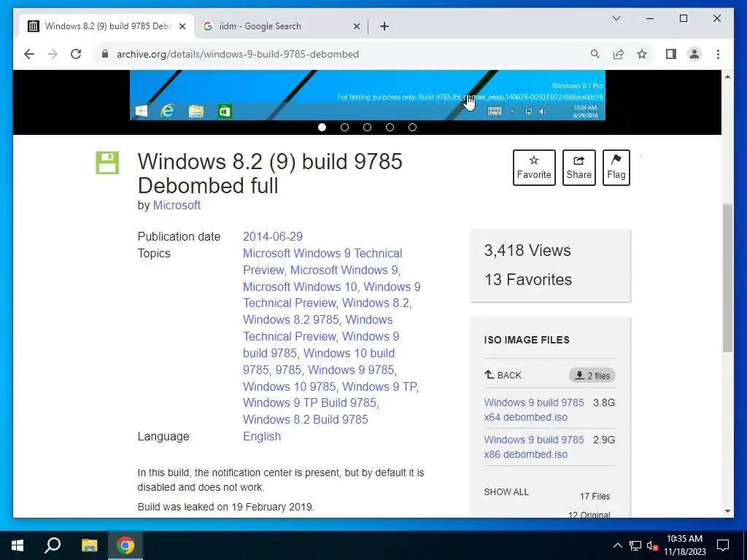Screen dimensions: 747x560
Task: Open the tab search chevron
Action: pyautogui.click(x=616, y=18)
